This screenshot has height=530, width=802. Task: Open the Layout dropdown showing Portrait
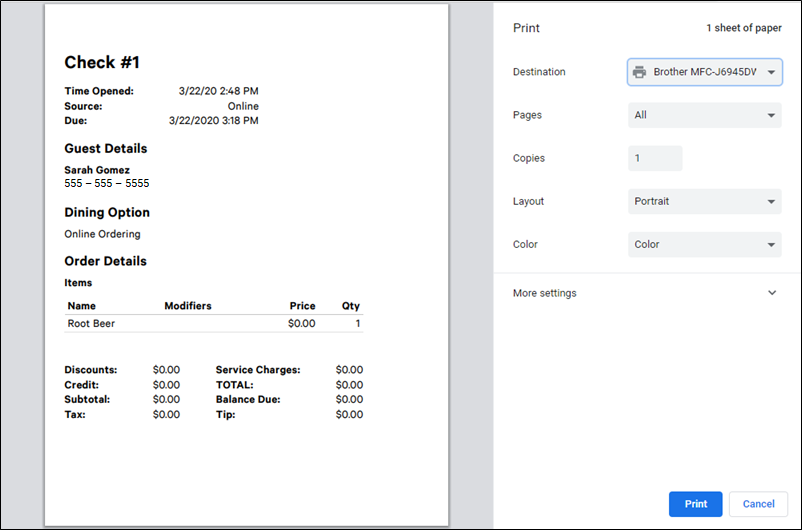[704, 201]
